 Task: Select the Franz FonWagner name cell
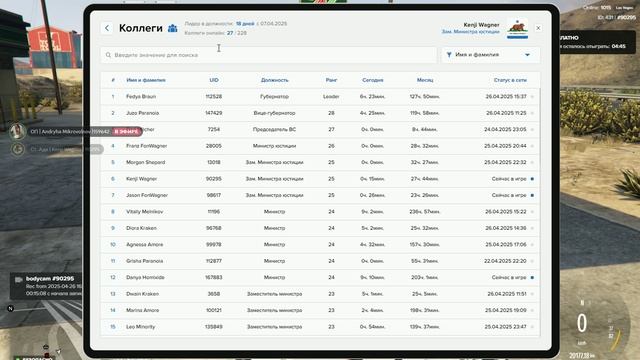(147, 146)
